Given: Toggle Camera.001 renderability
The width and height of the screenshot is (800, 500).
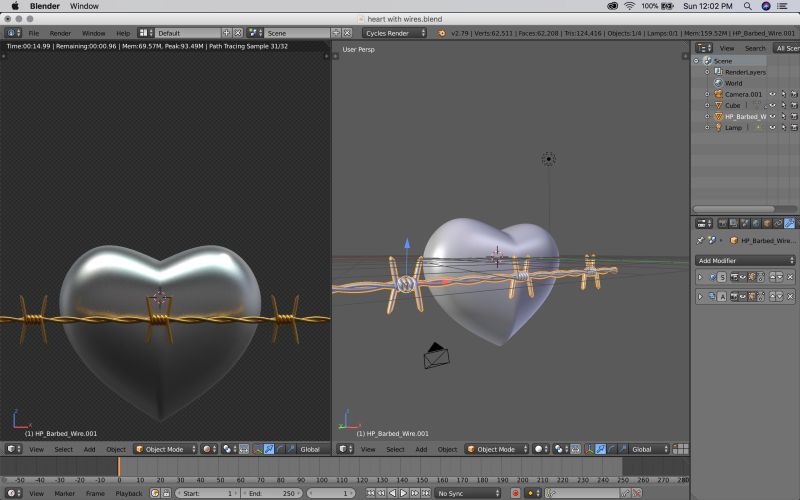Looking at the screenshot, I should point(794,94).
